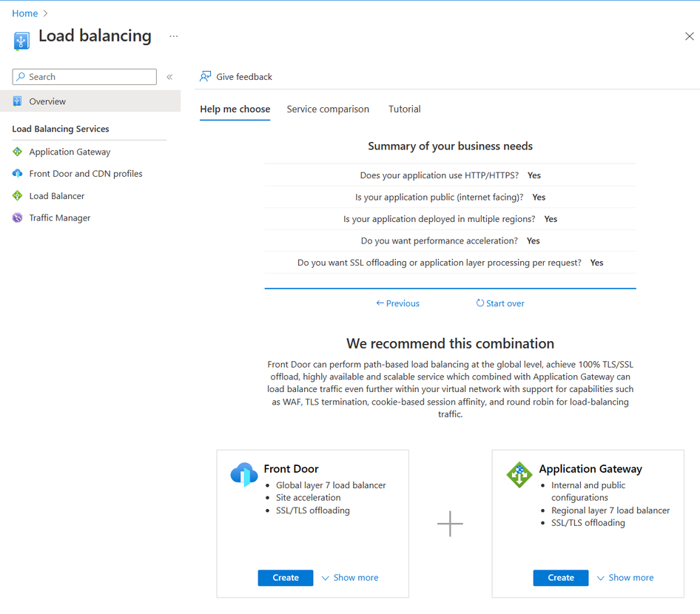Click 'Site acceleration' bullet in Front Door card
Screen dimensions: 700x614
tap(308, 498)
